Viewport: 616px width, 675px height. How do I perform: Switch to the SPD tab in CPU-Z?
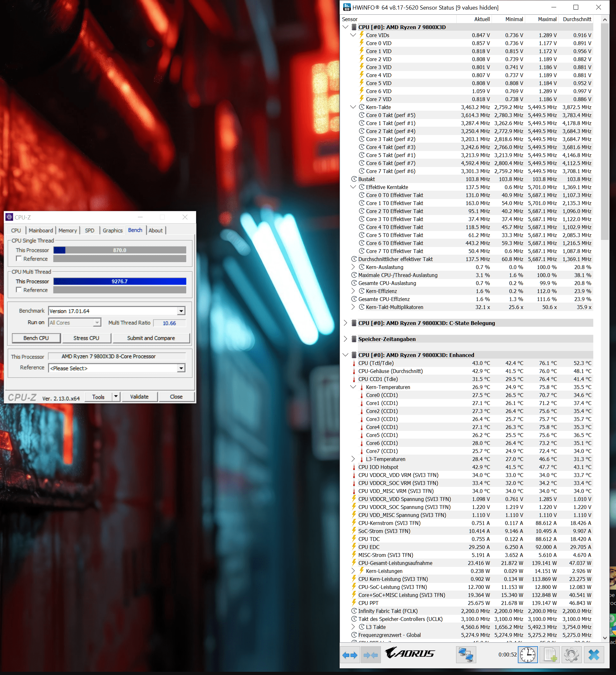(89, 230)
